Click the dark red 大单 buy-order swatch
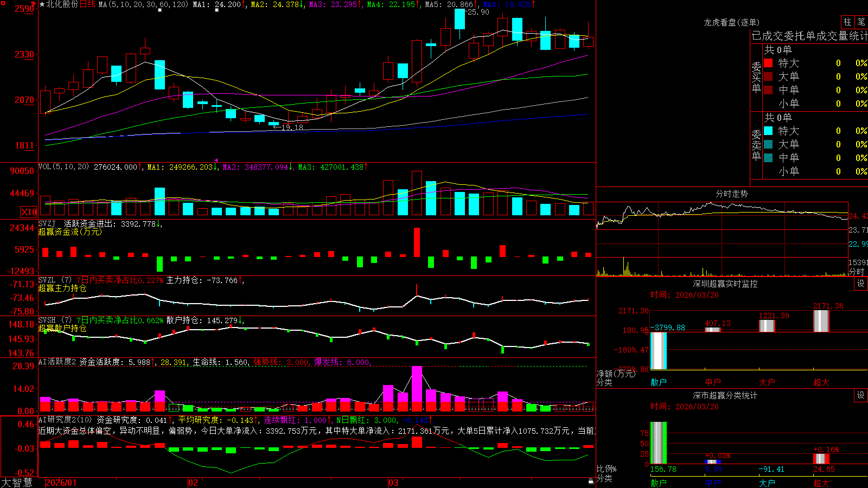868x488 pixels. [768, 76]
